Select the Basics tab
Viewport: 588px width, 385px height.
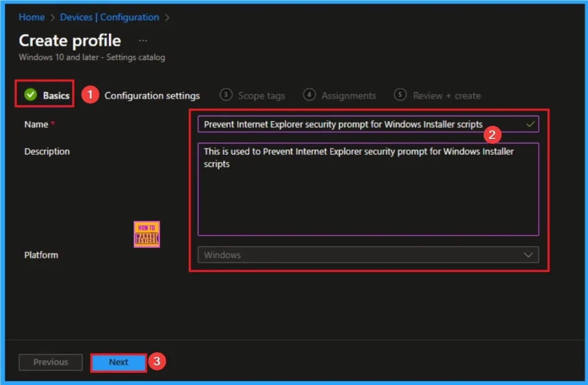[x=56, y=94]
